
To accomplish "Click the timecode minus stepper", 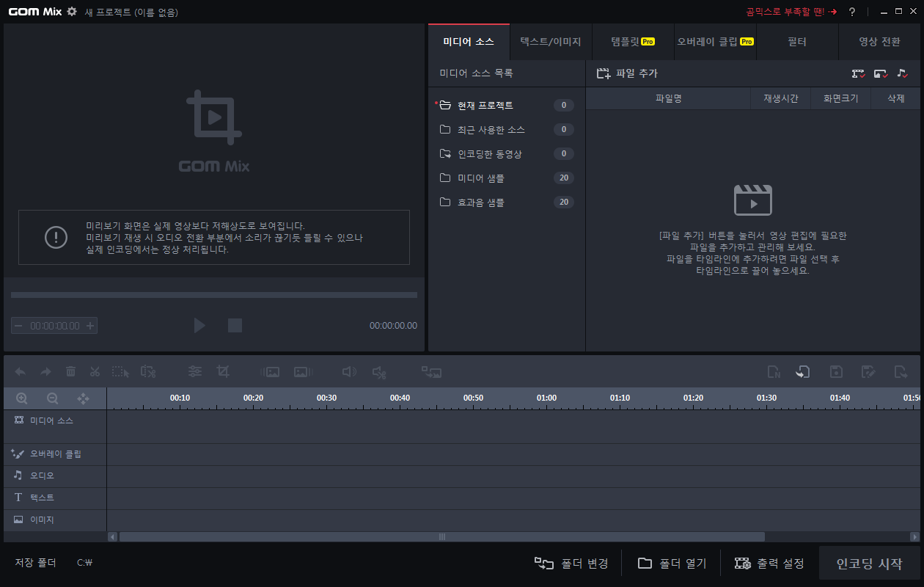I will coord(18,326).
